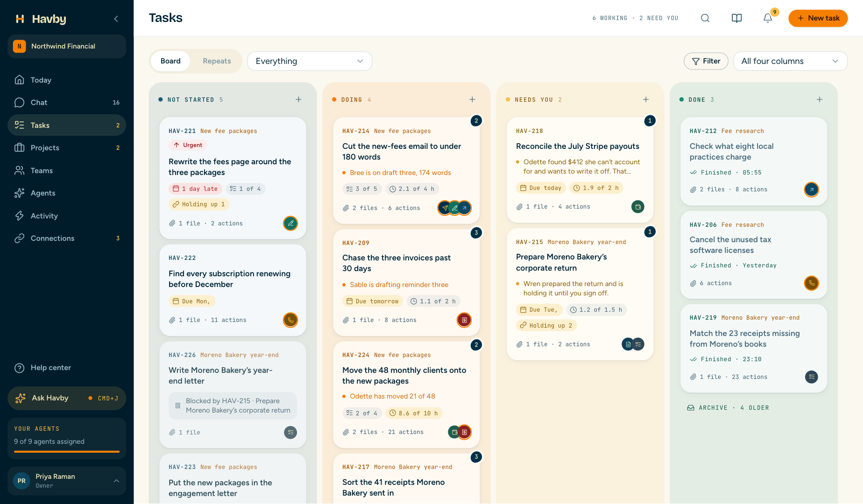Click the arrow agent avatar on HAV-212
The height and width of the screenshot is (504, 863).
tap(812, 189)
